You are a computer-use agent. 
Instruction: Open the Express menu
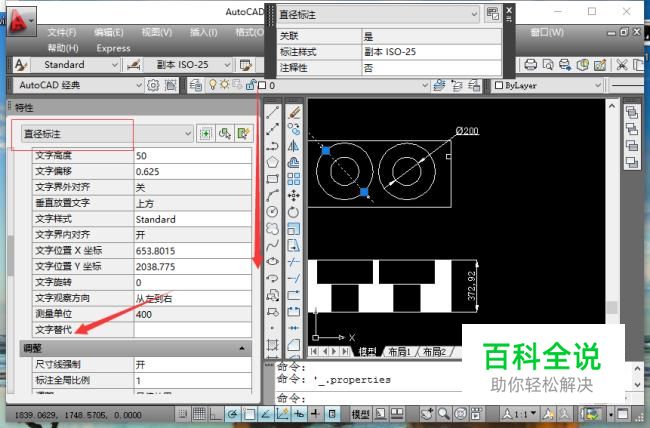(x=113, y=49)
